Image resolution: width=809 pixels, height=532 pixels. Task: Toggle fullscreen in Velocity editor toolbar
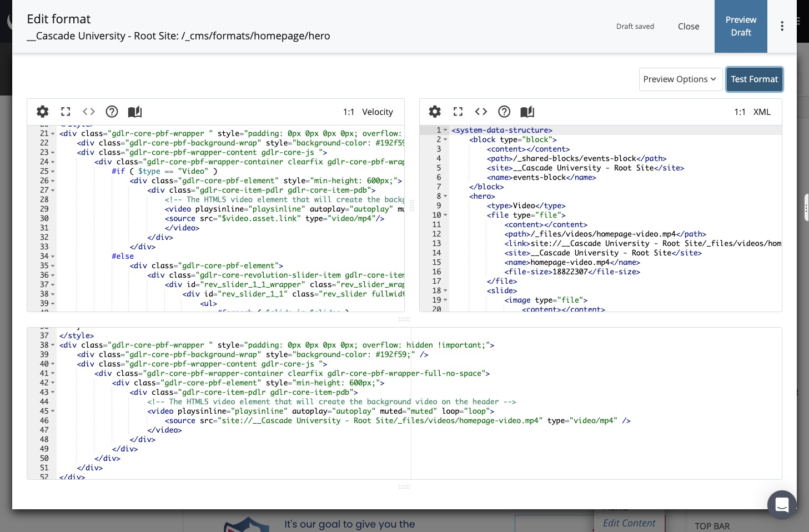point(66,112)
